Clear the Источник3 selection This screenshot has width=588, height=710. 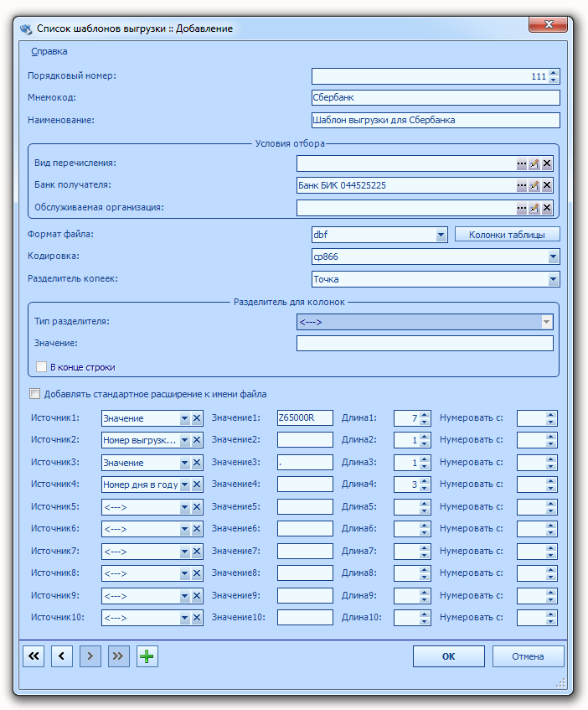click(x=197, y=463)
